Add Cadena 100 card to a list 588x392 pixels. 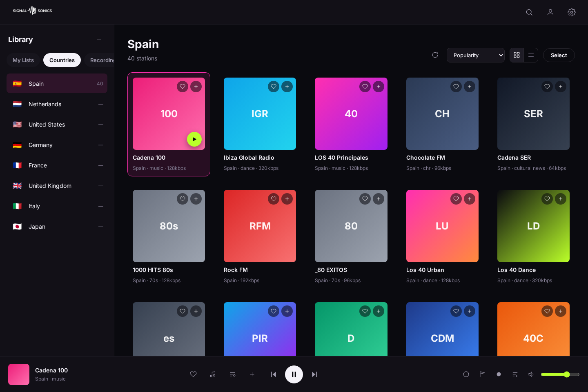pyautogui.click(x=196, y=87)
